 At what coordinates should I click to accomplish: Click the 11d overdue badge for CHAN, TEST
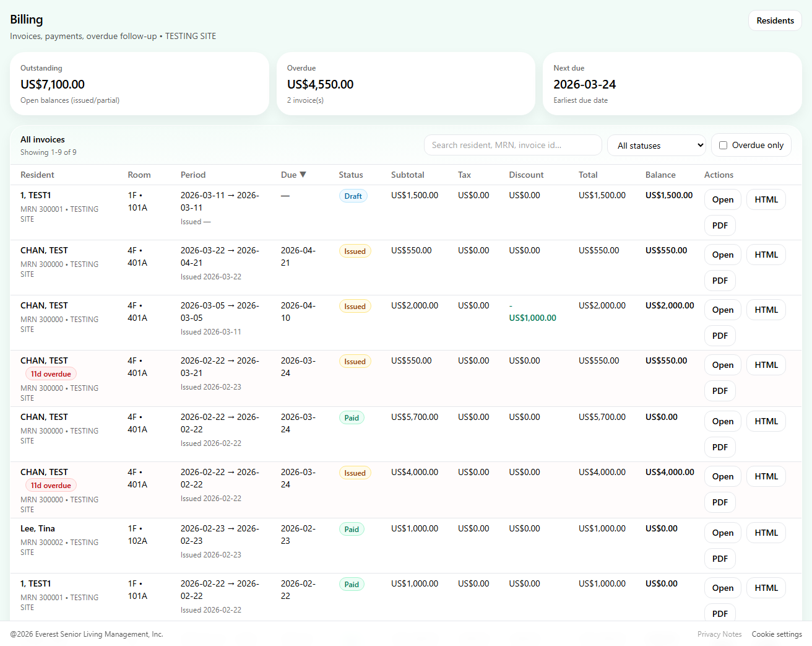(x=51, y=373)
